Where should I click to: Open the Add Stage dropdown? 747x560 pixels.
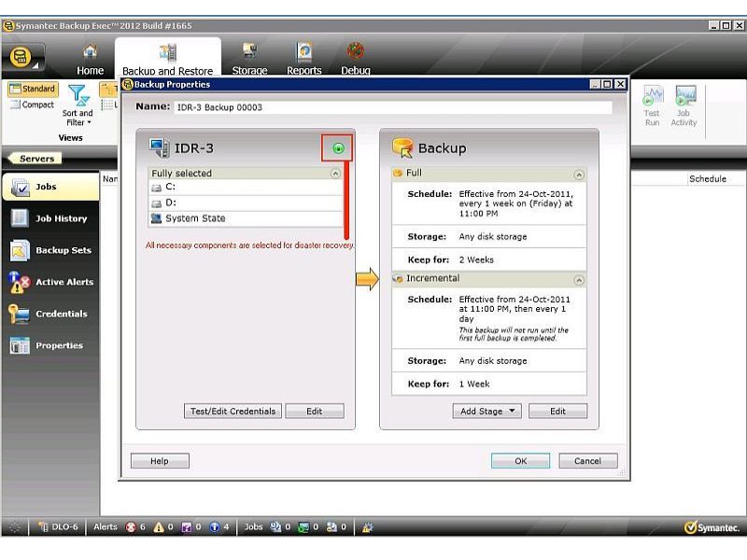pyautogui.click(x=486, y=411)
